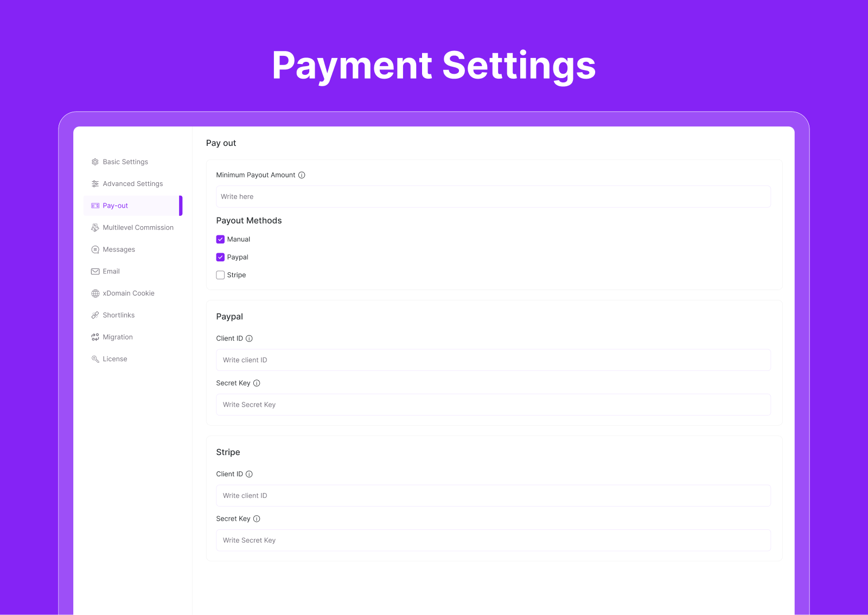
Task: Click the License key icon
Action: coord(95,359)
